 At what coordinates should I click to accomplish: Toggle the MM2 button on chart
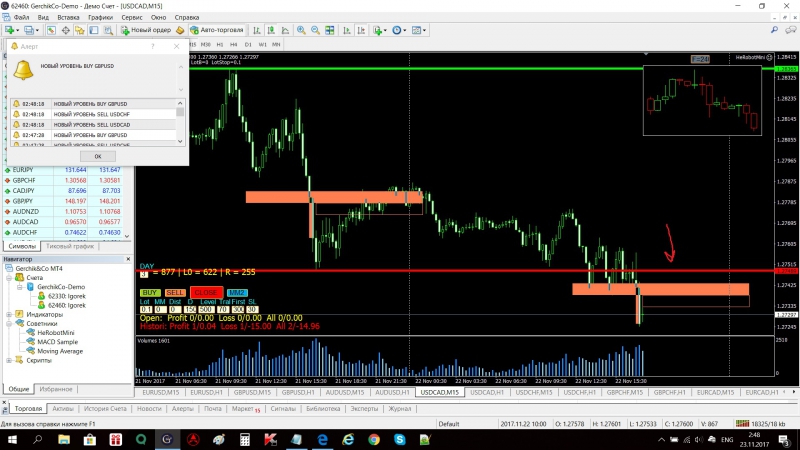237,293
